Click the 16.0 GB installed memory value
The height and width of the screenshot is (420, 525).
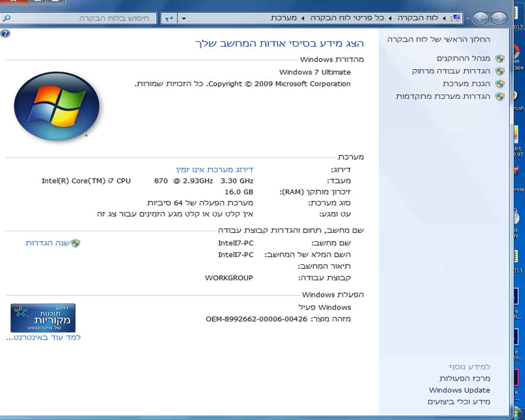239,192
